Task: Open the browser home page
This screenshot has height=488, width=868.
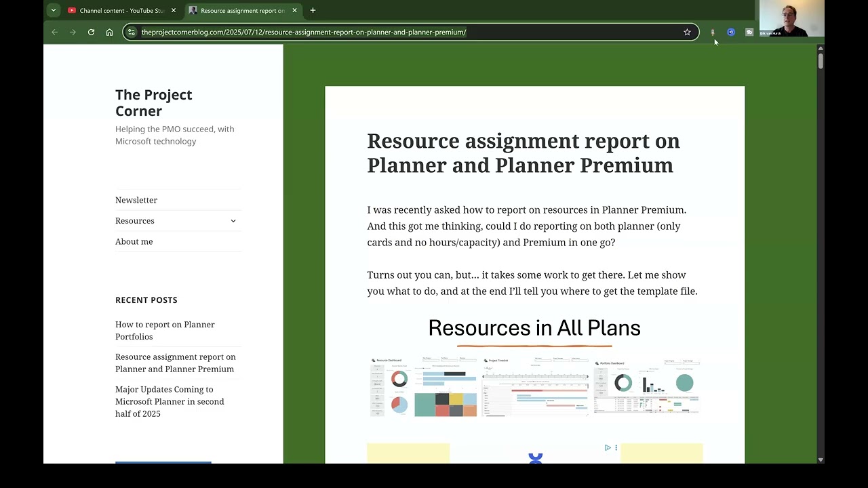Action: (109, 32)
